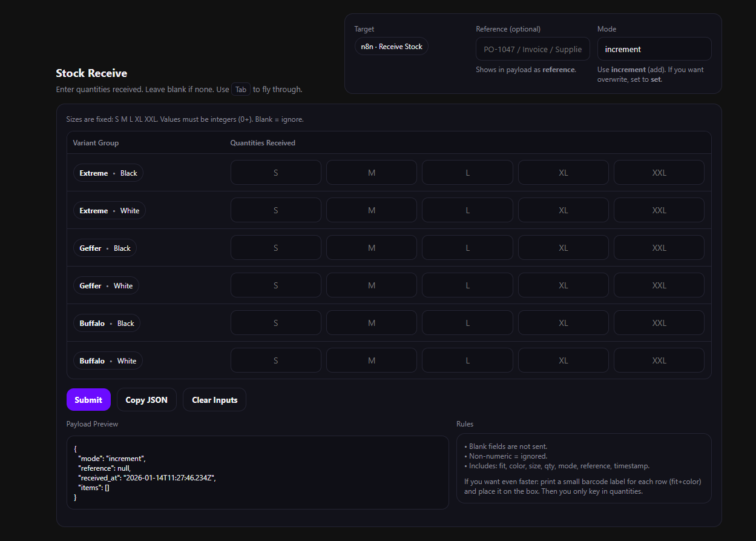Focus the XL quantity for Geffer White
Viewport: 756px width, 541px height.
(x=564, y=285)
